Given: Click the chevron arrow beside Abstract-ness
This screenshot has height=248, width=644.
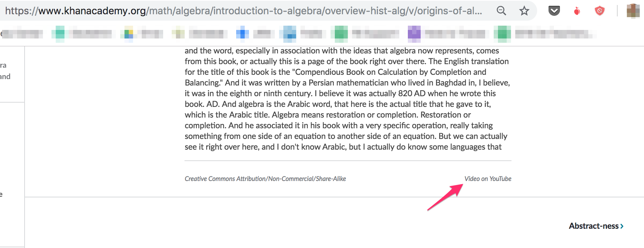Looking at the screenshot, I should 622,226.
